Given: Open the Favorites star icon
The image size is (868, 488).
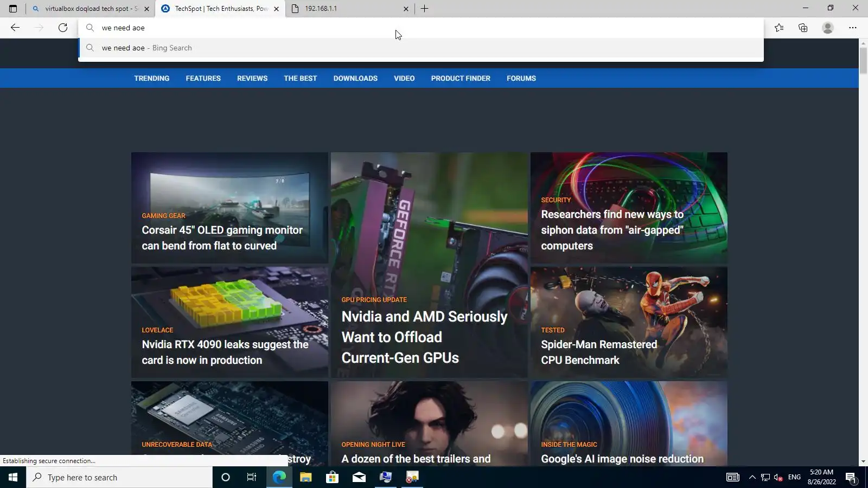Looking at the screenshot, I should 779,28.
